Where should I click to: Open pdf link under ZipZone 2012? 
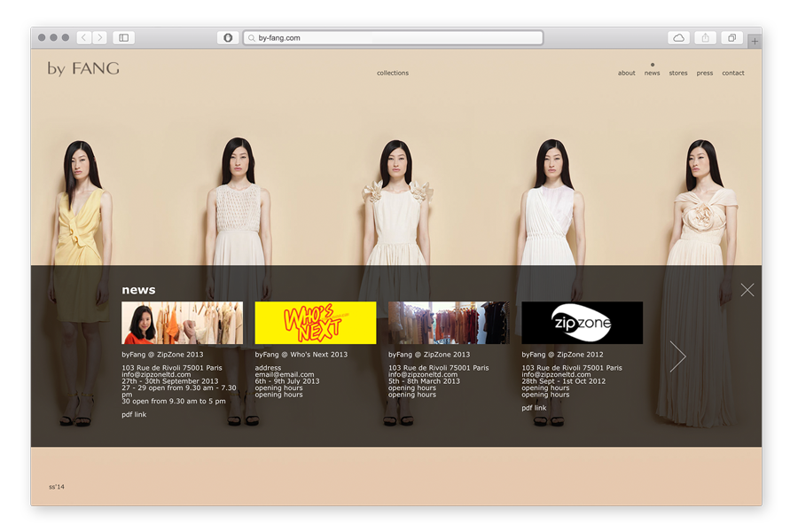(534, 408)
